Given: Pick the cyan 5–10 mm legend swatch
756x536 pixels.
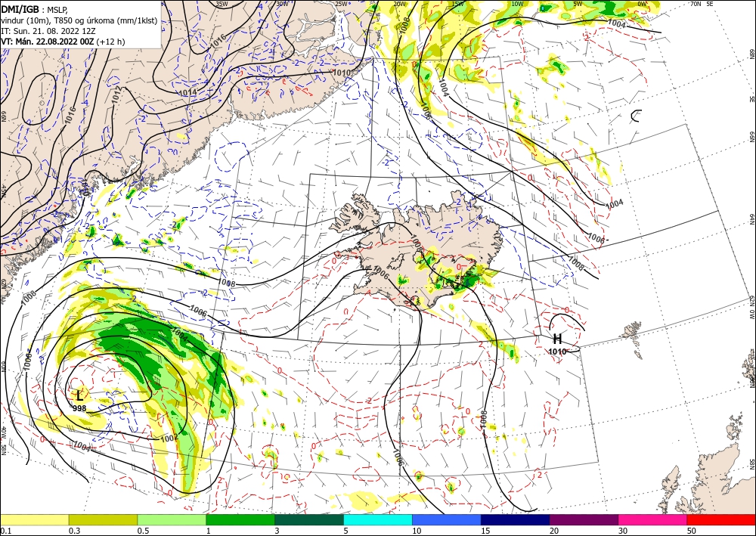Looking at the screenshot, I should coord(378,519).
